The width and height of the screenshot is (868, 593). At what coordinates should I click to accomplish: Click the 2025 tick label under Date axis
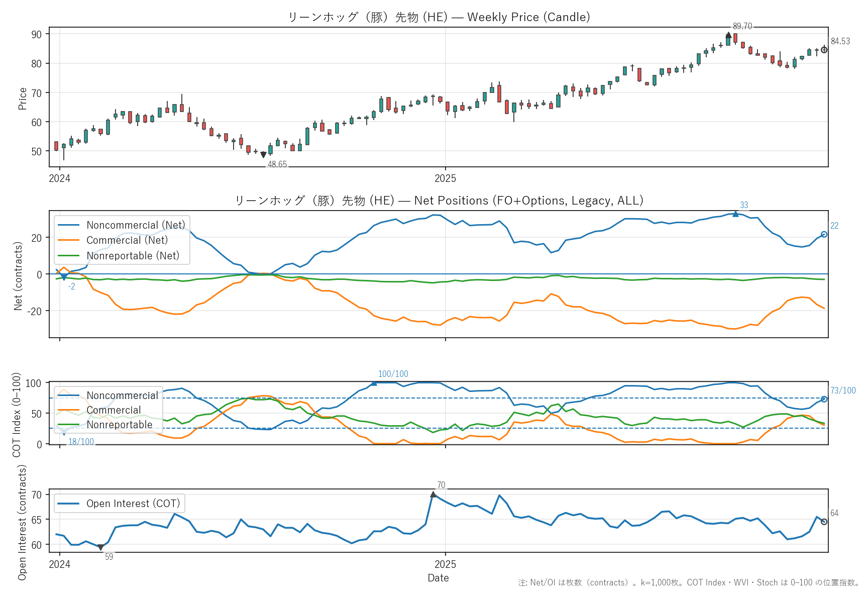445,564
